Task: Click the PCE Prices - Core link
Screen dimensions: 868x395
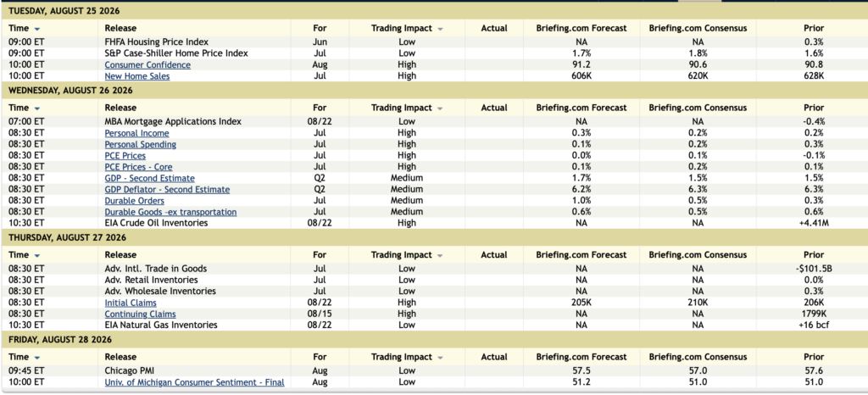Action: pos(138,167)
